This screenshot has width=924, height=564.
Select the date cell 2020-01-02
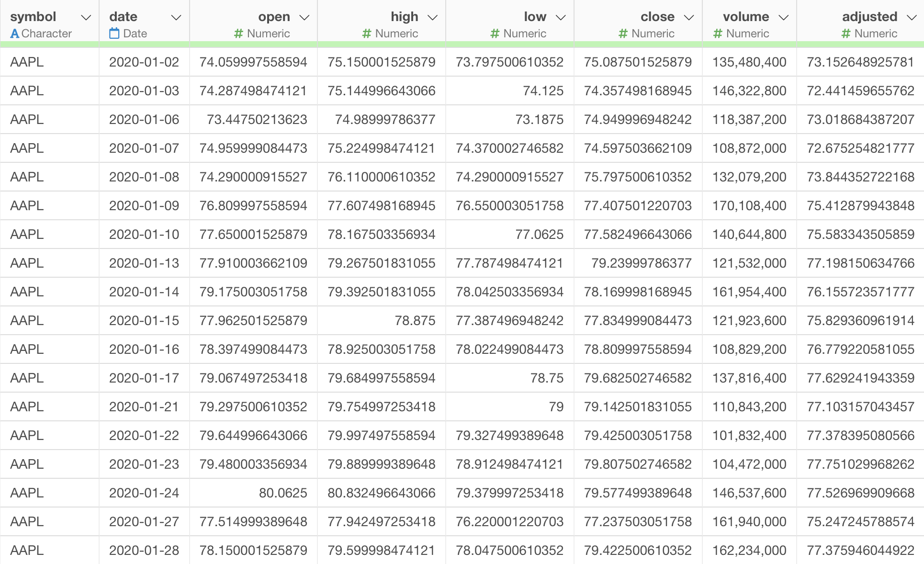[x=144, y=62]
